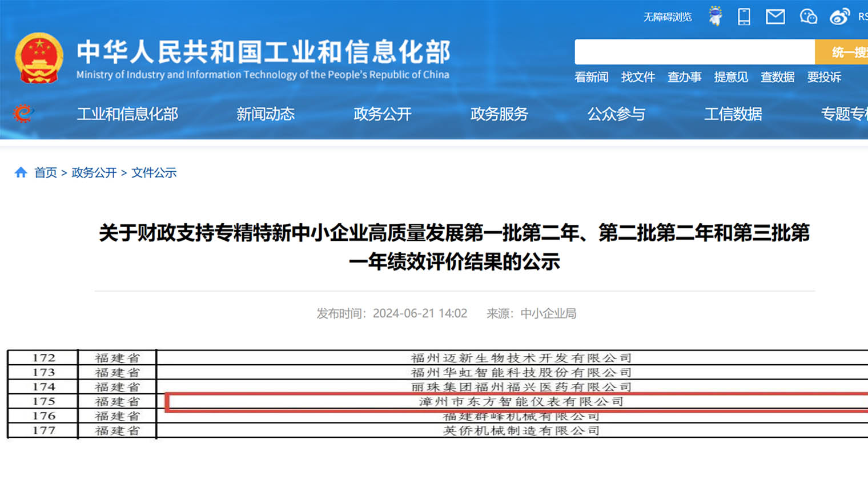Open 提意见 quick link

(731, 77)
